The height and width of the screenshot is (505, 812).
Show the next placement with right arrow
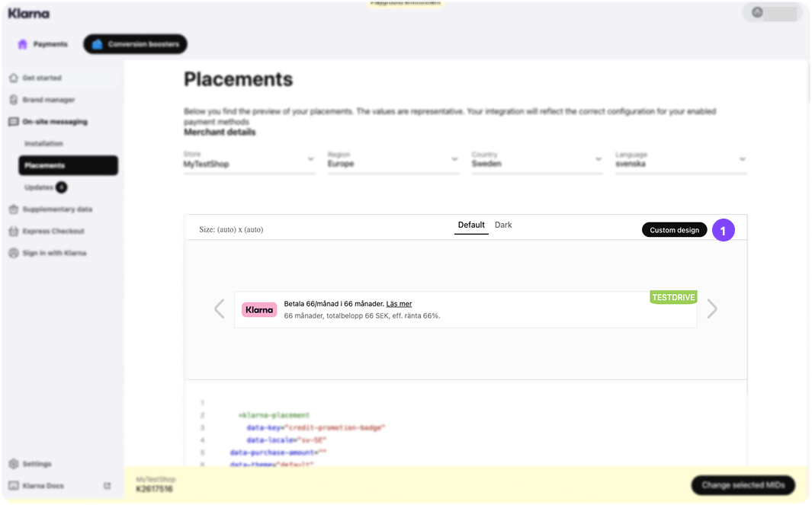point(712,308)
